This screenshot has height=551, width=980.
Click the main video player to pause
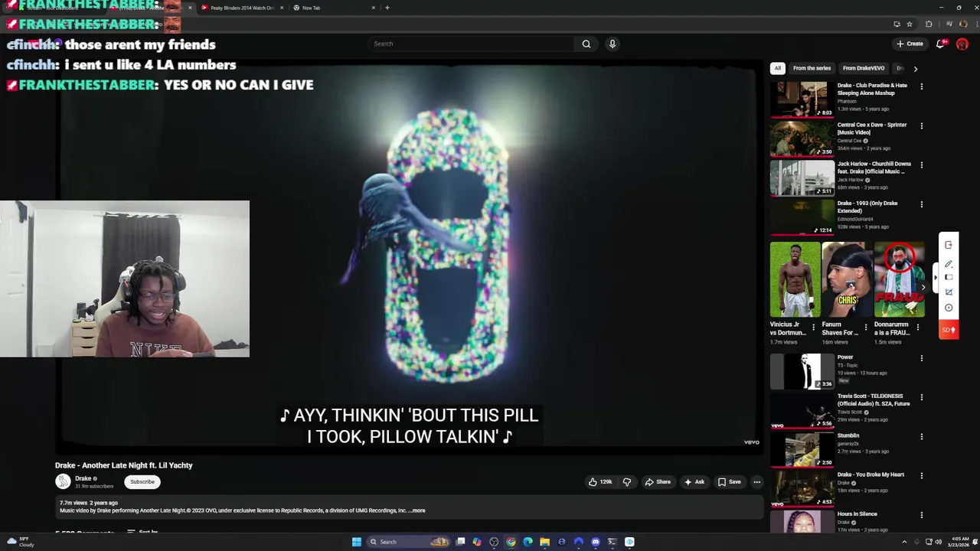[409, 256]
